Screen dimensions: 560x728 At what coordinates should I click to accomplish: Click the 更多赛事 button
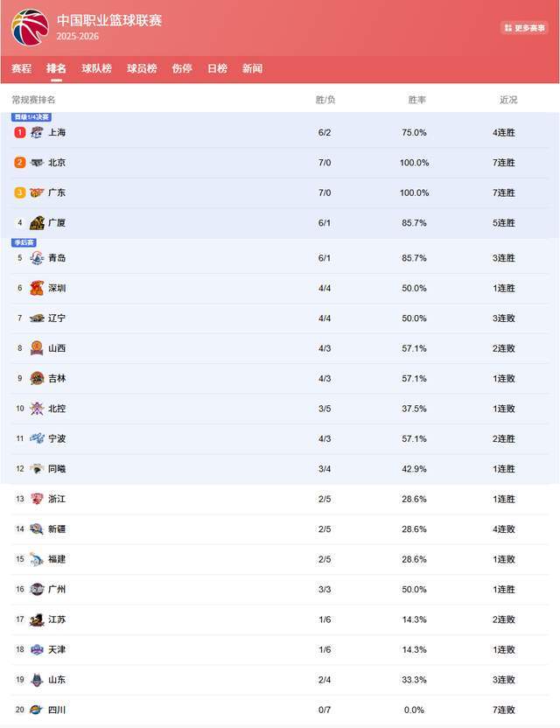coord(525,28)
